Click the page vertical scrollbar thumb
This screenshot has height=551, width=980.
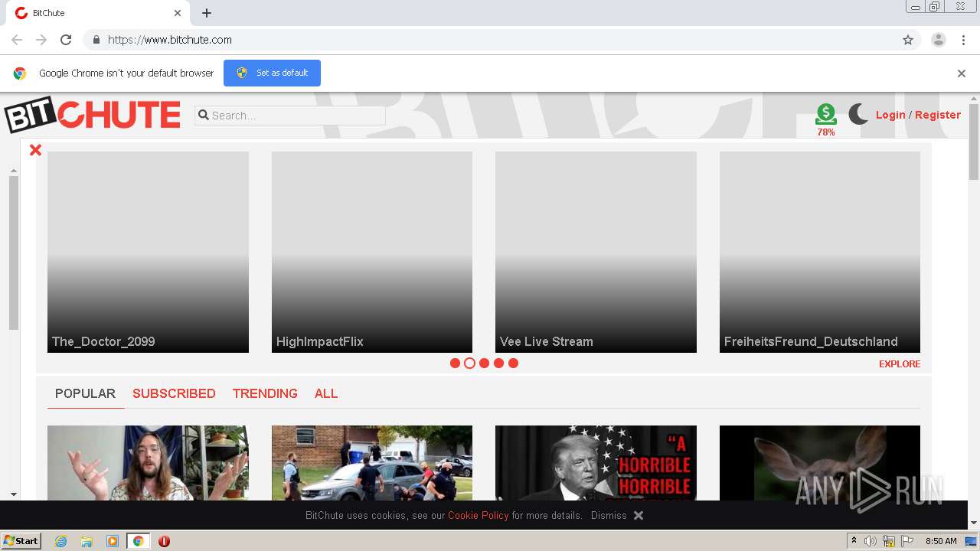[974, 142]
